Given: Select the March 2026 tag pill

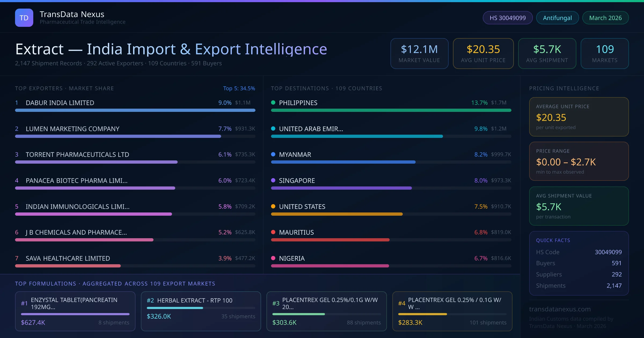Looking at the screenshot, I should click(605, 18).
